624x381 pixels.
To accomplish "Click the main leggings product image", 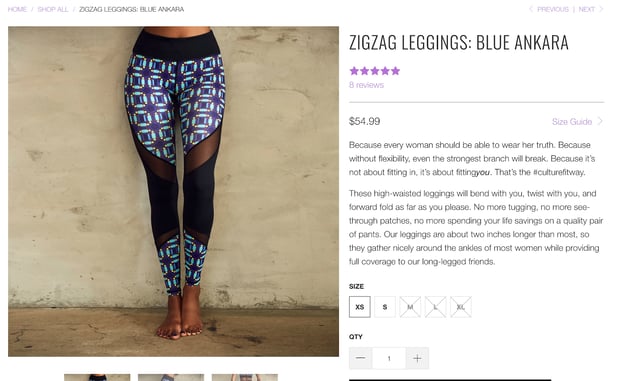I will point(174,191).
